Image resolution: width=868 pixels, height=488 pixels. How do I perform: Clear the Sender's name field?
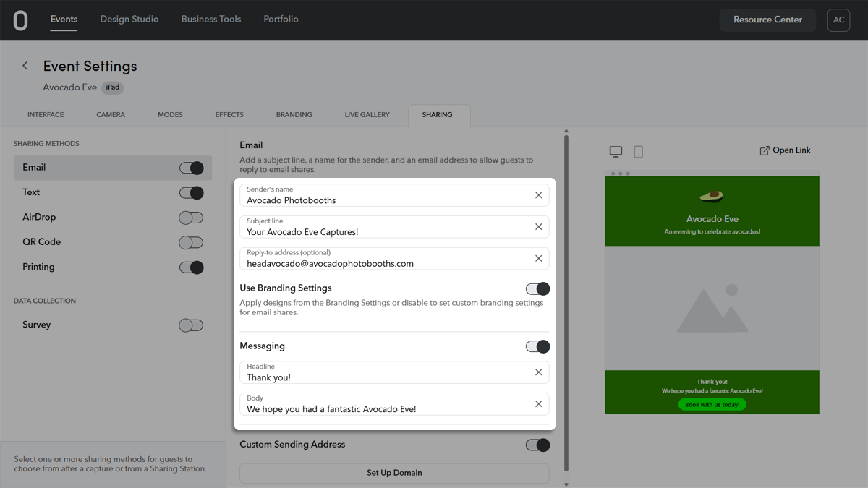[x=538, y=195]
